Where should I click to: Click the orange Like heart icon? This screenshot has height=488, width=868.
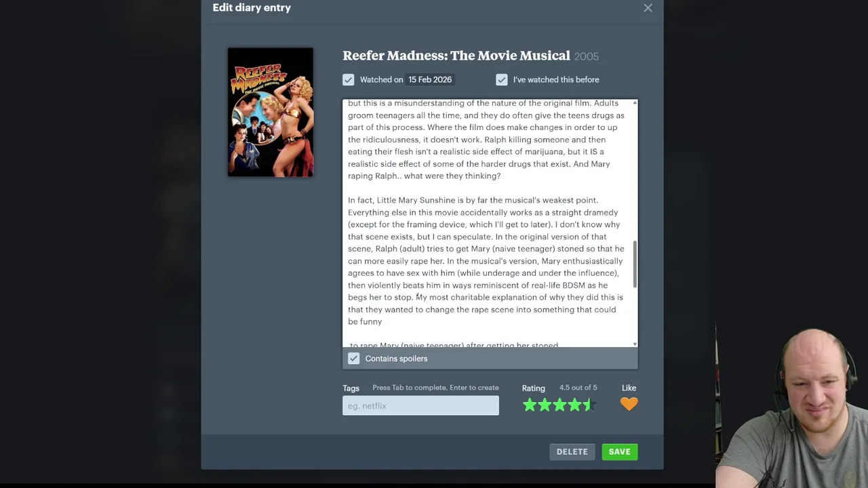point(629,405)
